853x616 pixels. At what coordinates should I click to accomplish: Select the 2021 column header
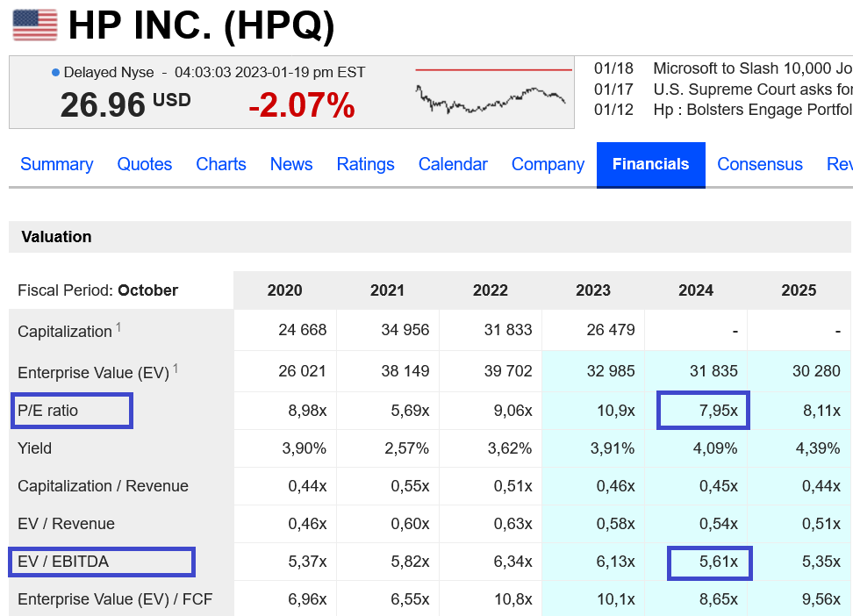click(387, 290)
